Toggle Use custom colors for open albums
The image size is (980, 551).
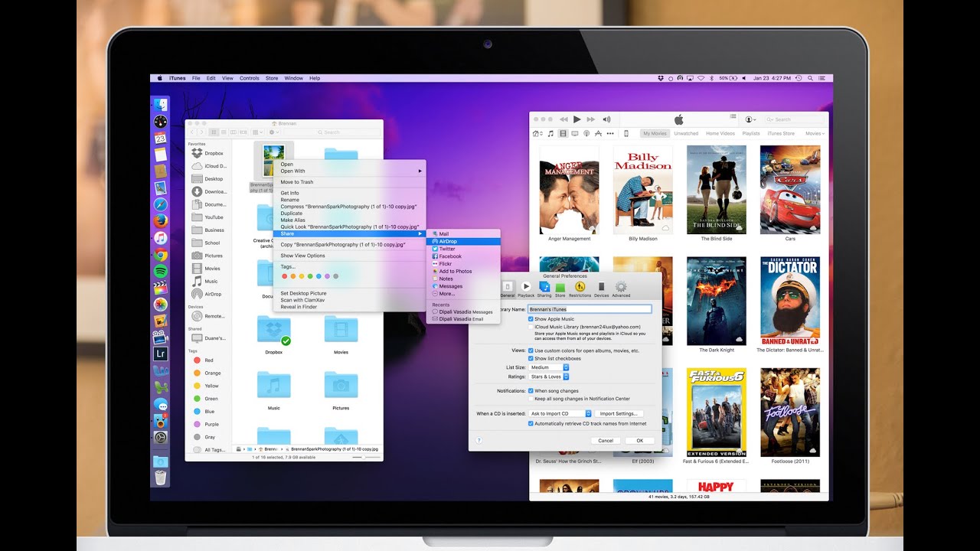pyautogui.click(x=531, y=350)
